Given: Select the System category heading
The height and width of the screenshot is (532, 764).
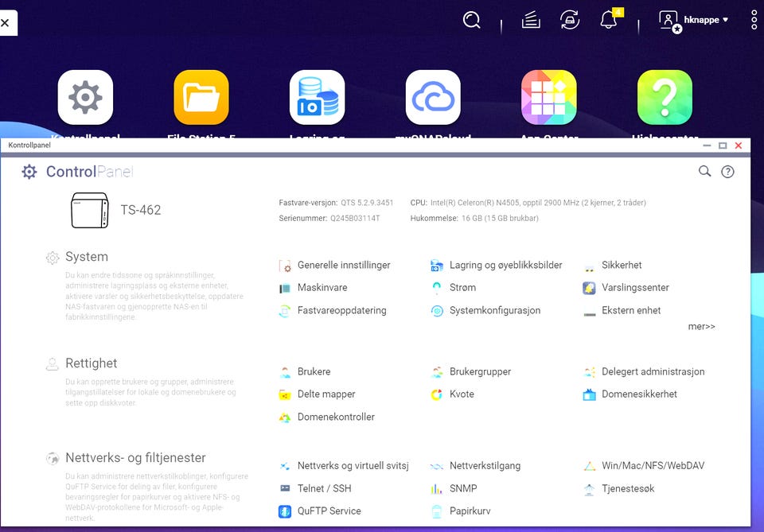Looking at the screenshot, I should pos(87,257).
